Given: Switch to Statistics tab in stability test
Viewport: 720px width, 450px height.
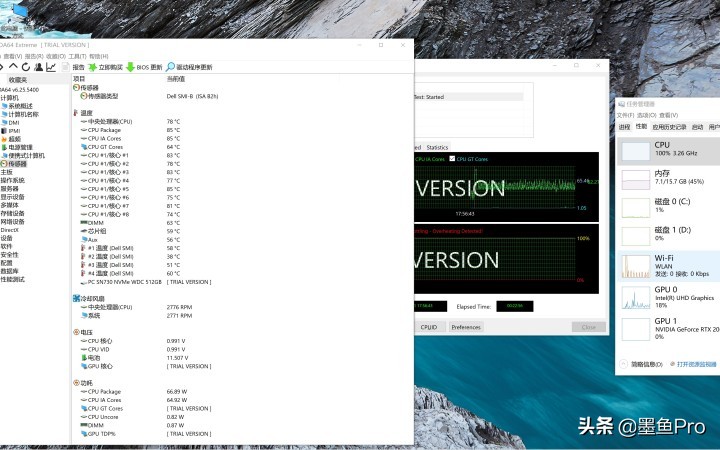Looking at the screenshot, I should click(437, 147).
